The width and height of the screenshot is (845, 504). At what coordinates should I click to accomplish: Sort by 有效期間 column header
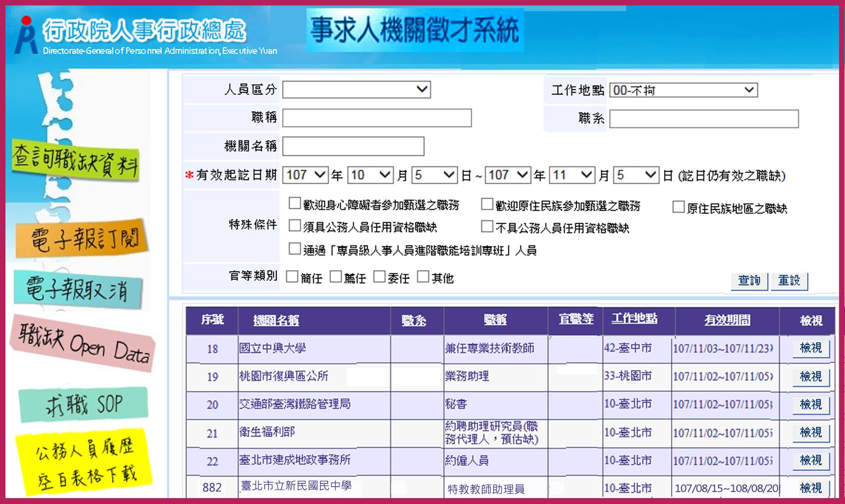(727, 320)
